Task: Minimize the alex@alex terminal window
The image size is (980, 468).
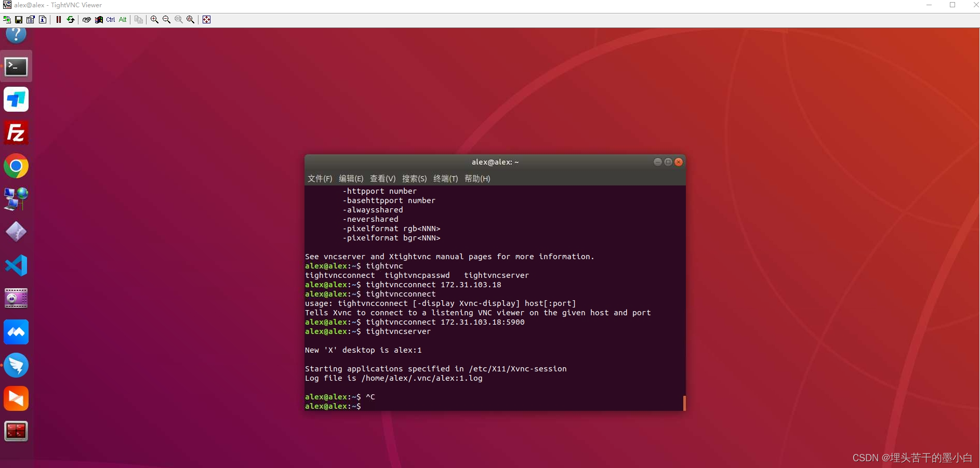Action: (657, 162)
